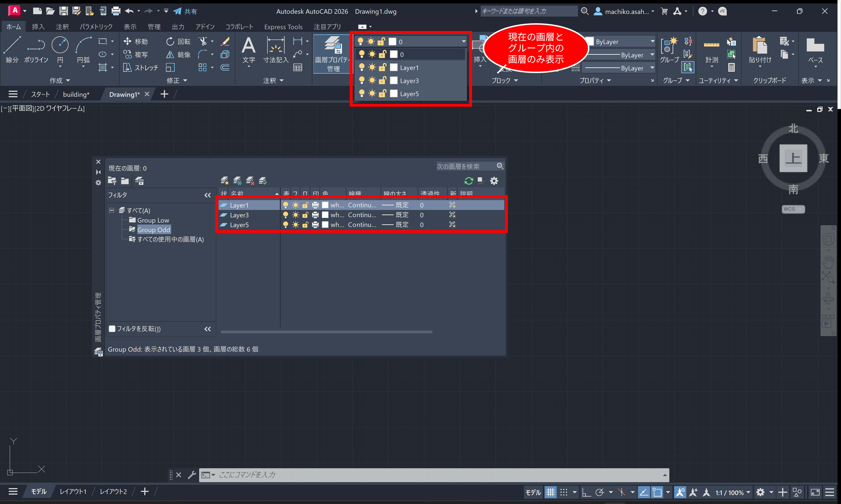
Task: Select Layer5 in the layer dropdown list
Action: (x=409, y=94)
